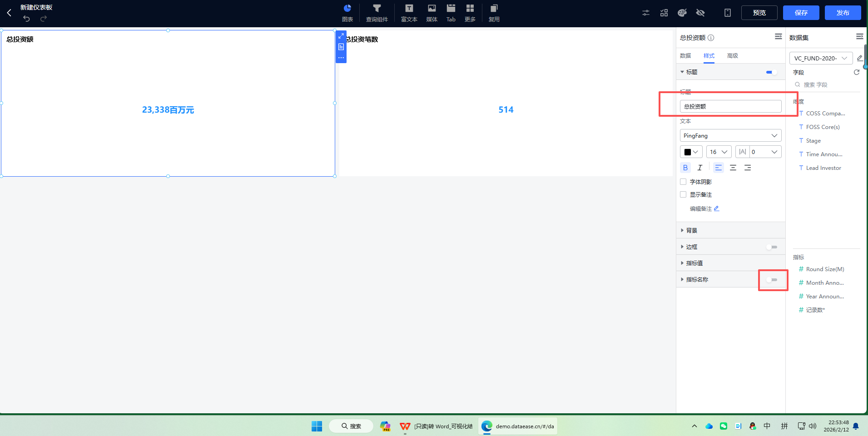Open the 媒体 media component menu
Screen dimensions: 868x436
[x=432, y=13]
